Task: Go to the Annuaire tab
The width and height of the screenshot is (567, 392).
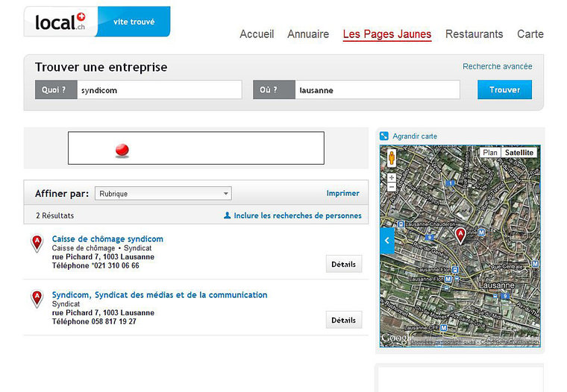Action: (308, 34)
